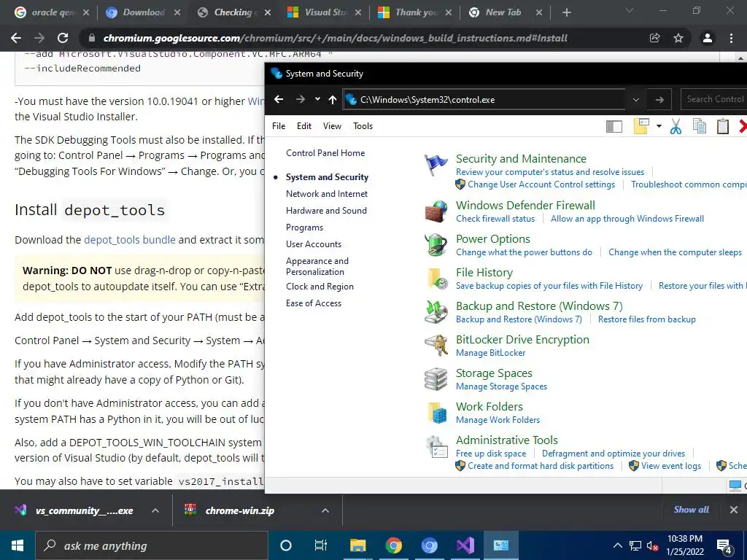Go up one level in Control Panel

[333, 99]
